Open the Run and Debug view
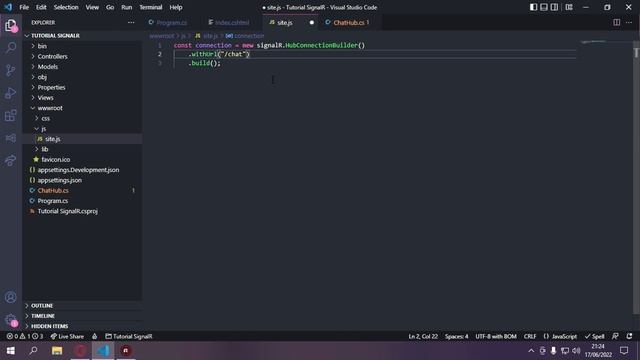 11,93
